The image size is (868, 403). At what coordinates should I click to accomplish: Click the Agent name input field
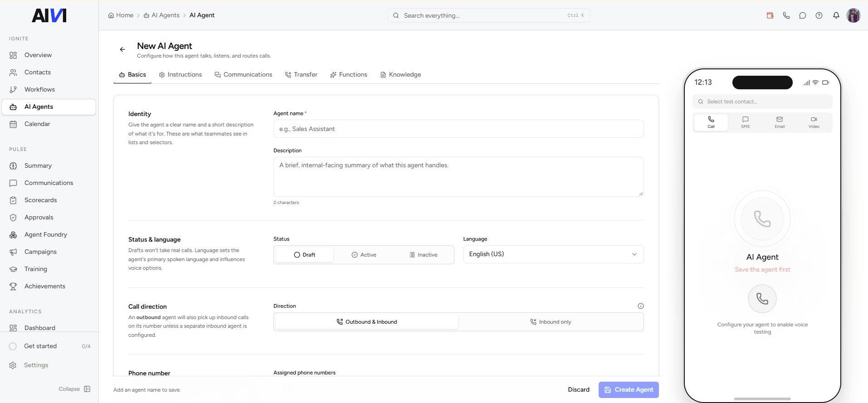point(458,129)
